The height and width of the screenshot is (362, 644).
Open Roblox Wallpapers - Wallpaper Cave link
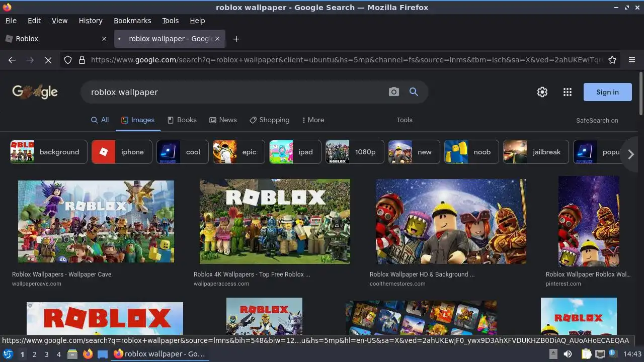(x=62, y=275)
